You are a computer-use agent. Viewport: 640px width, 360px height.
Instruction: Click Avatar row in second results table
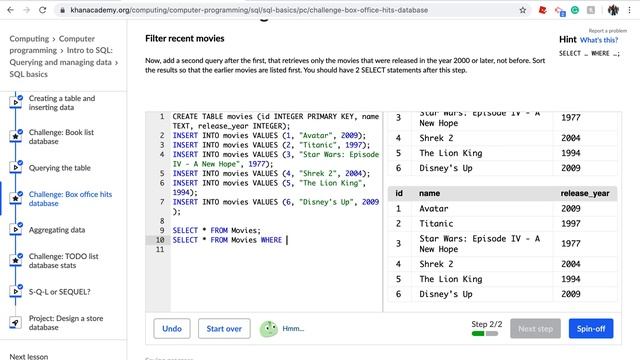click(x=502, y=209)
